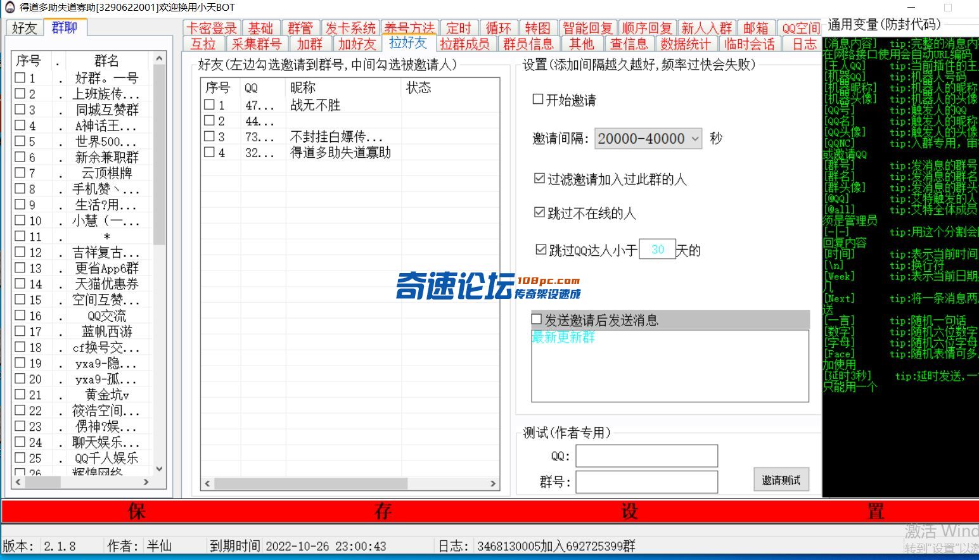Open the 基础 tab
The image size is (979, 560).
pyautogui.click(x=260, y=28)
